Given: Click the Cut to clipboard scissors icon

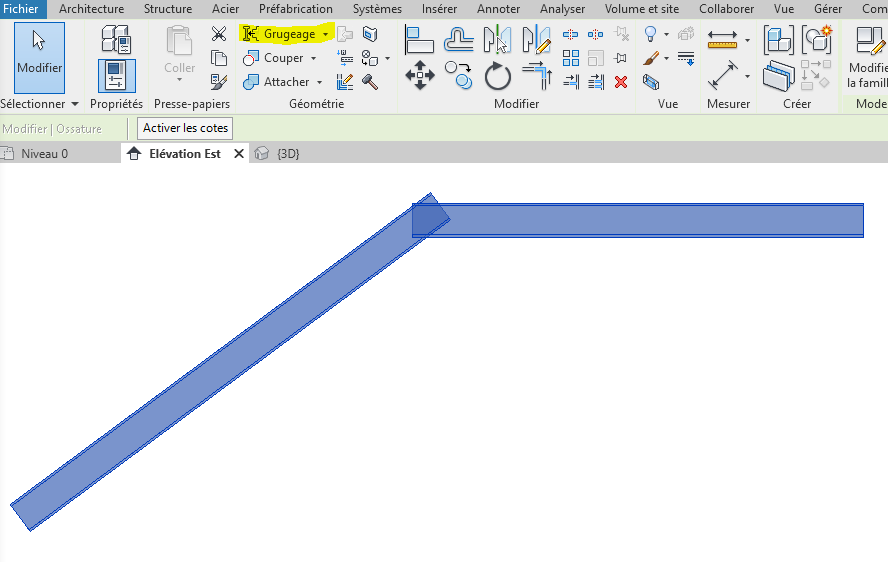Looking at the screenshot, I should [219, 34].
